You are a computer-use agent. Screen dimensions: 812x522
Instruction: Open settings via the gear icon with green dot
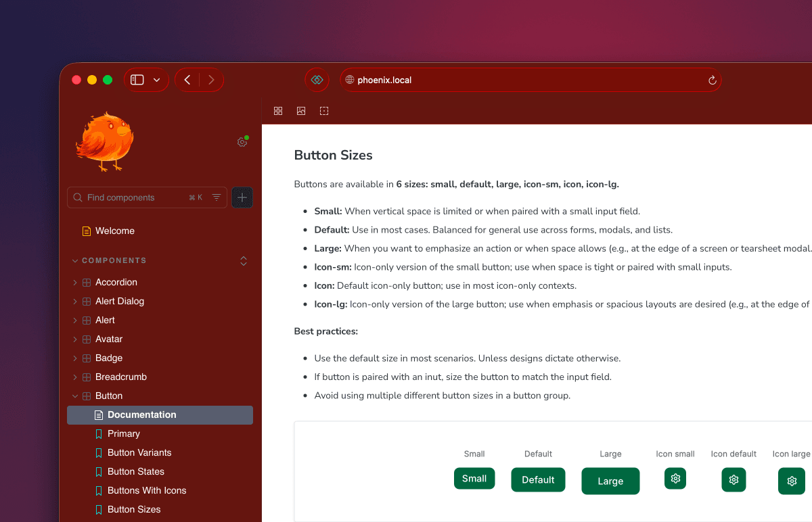point(242,142)
